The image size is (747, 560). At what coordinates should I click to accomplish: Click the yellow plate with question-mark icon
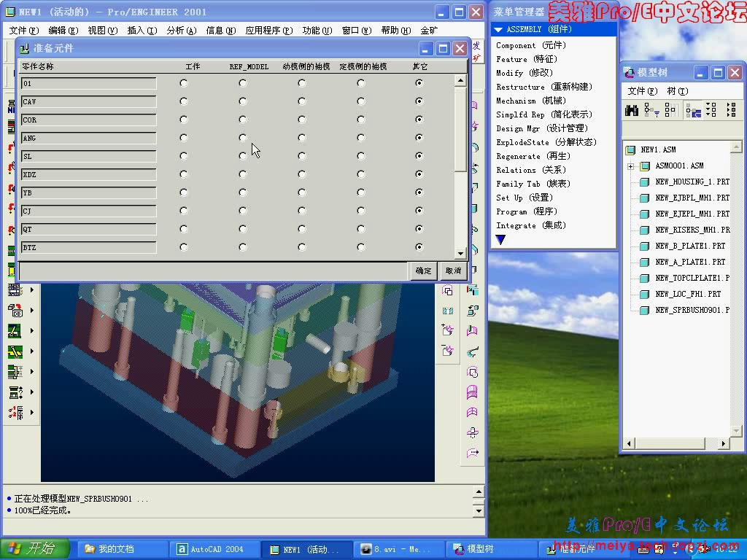15,392
